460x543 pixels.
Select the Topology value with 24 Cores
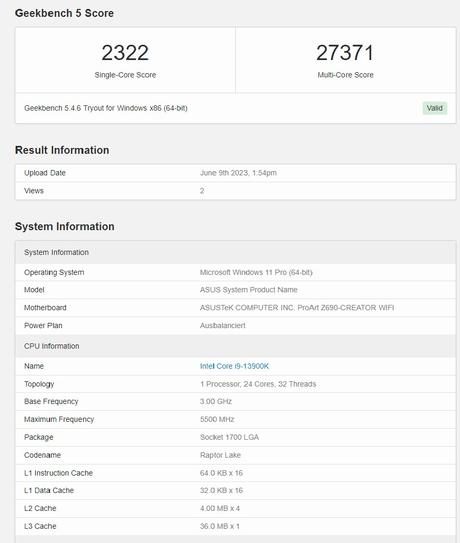[258, 384]
